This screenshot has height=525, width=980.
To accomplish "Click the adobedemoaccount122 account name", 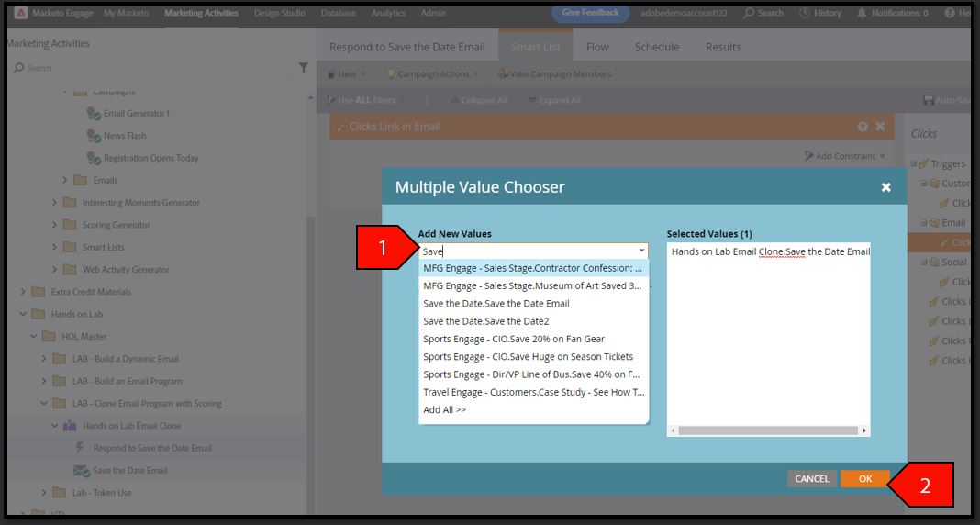I will tap(684, 13).
